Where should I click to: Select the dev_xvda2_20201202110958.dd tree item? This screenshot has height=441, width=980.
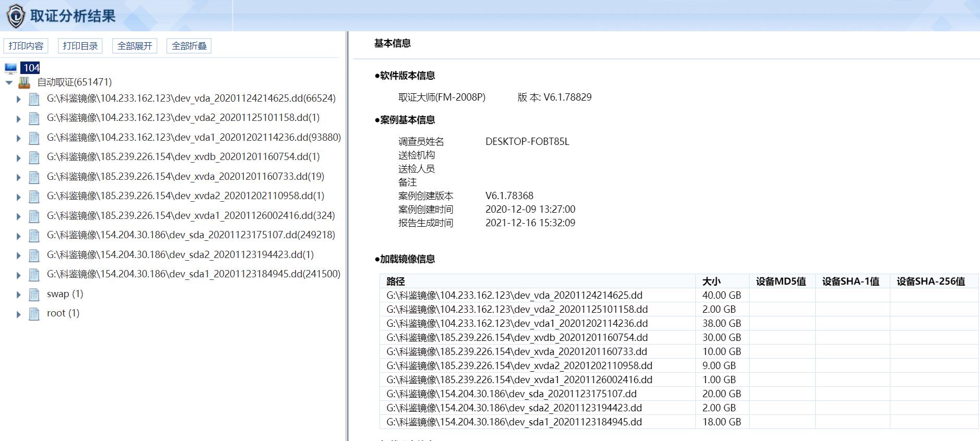185,196
